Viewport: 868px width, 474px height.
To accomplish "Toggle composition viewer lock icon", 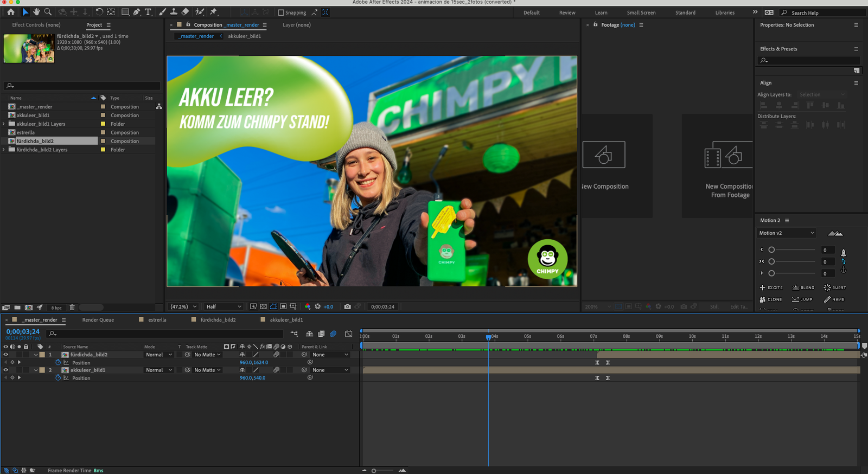I will [188, 24].
